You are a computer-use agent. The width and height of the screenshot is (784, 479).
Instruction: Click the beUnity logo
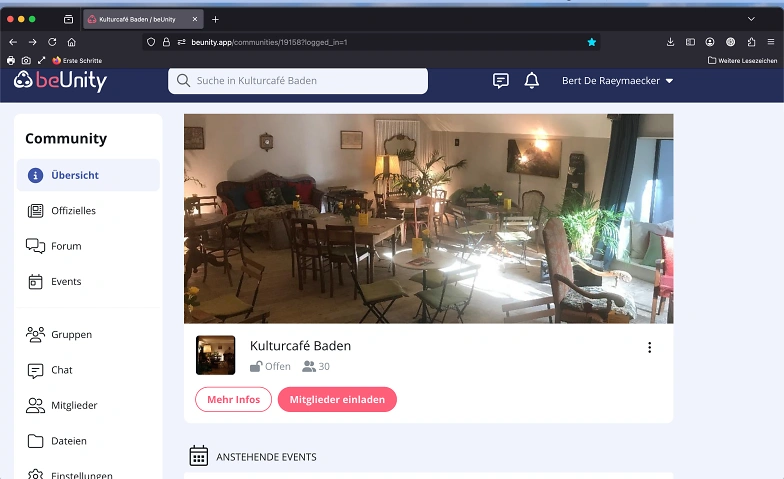60,80
